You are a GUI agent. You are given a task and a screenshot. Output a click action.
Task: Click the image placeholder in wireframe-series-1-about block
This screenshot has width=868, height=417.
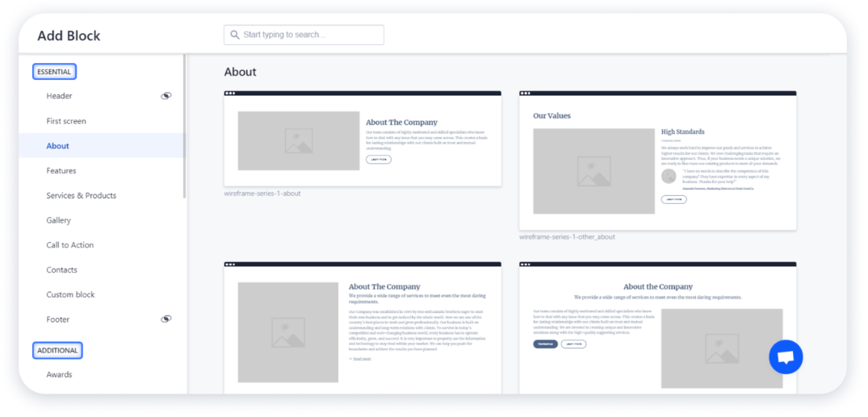[298, 141]
